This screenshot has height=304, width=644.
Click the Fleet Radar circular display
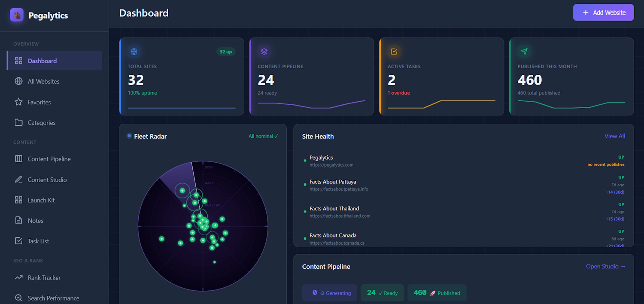pos(203,226)
